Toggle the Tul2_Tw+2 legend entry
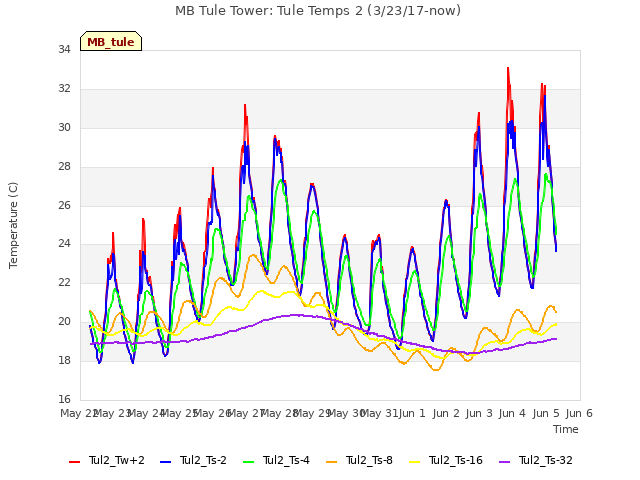The width and height of the screenshot is (640, 480). [107, 460]
